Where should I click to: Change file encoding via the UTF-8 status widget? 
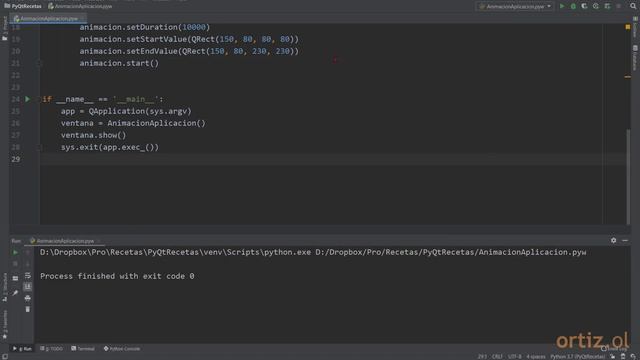514,357
